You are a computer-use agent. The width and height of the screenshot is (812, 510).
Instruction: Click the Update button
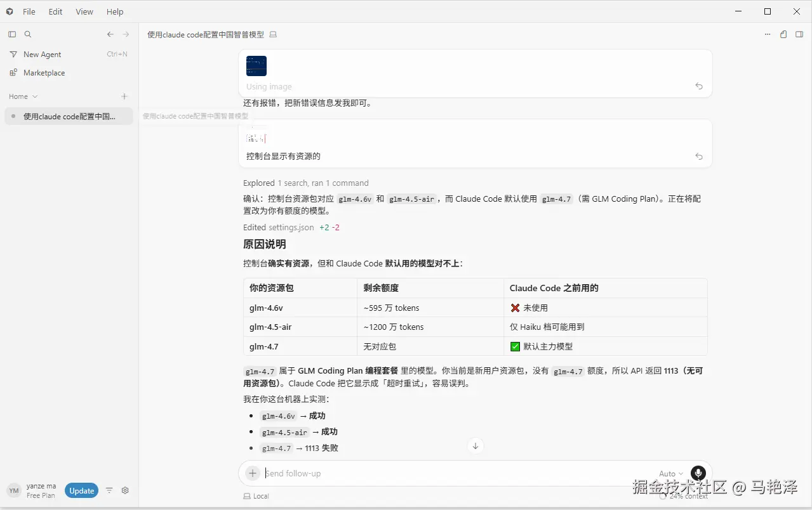pos(82,490)
